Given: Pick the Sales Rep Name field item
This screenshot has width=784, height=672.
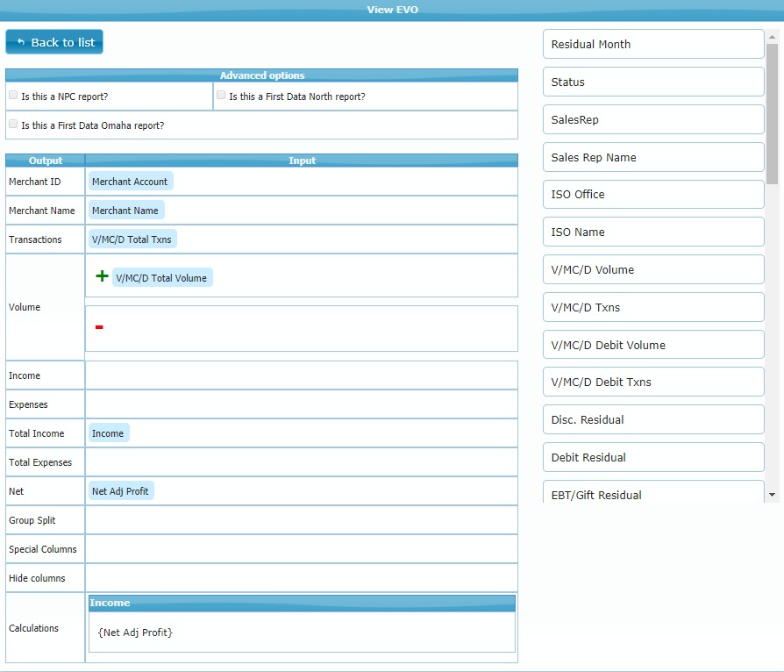Looking at the screenshot, I should 653,157.
